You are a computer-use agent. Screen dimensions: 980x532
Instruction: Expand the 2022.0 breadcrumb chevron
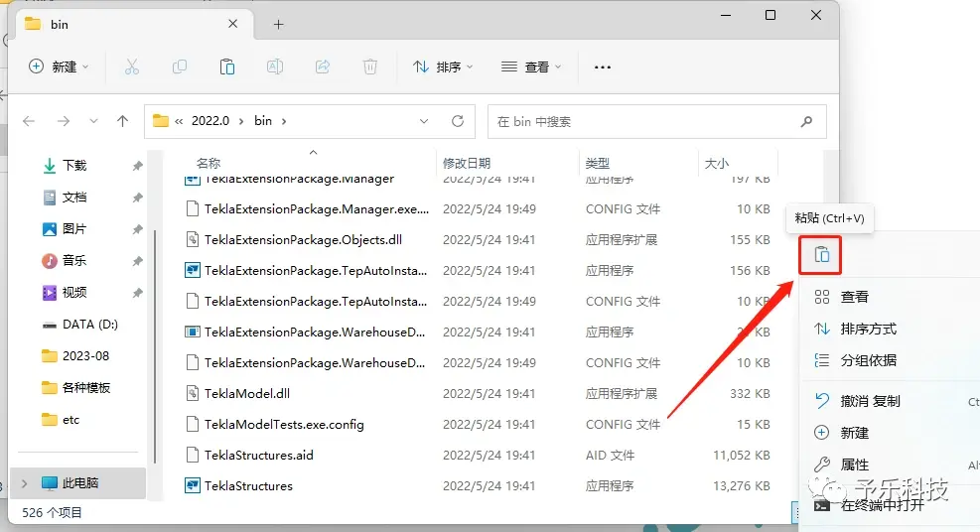click(x=241, y=121)
